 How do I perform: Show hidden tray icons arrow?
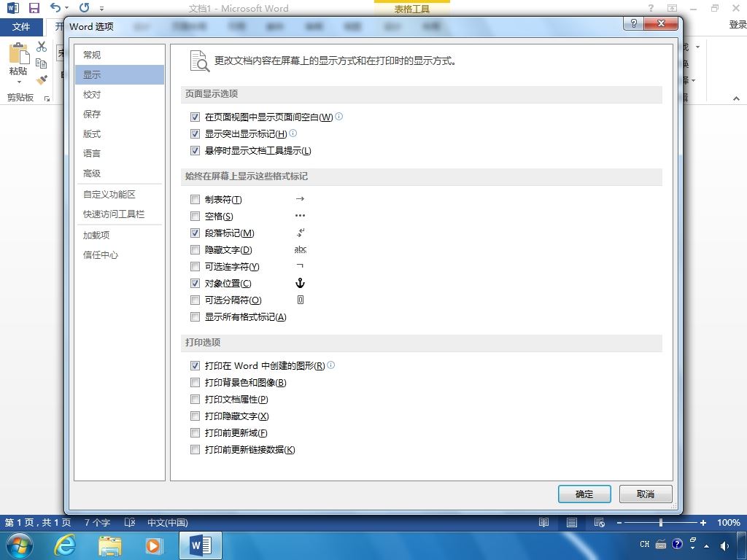pyautogui.click(x=706, y=546)
